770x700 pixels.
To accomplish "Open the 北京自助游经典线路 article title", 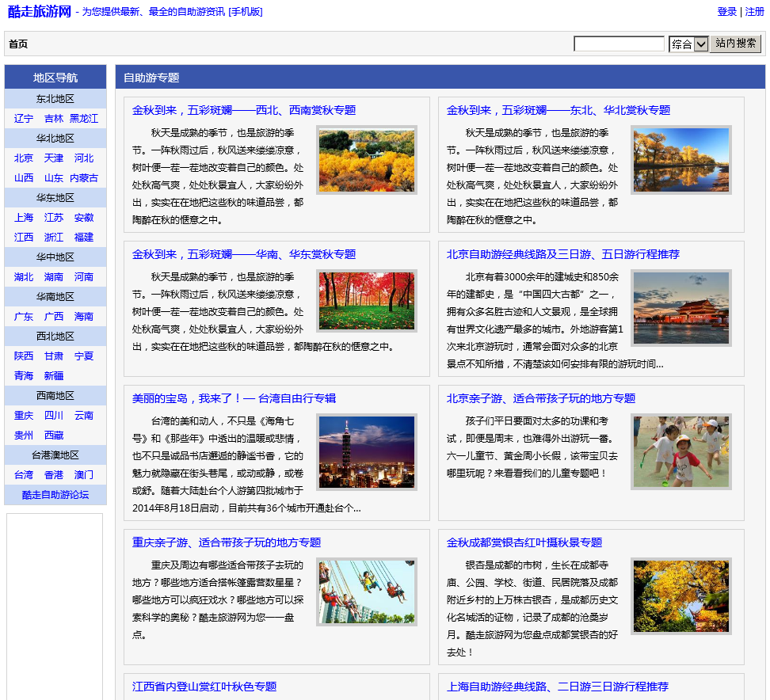I will point(562,254).
